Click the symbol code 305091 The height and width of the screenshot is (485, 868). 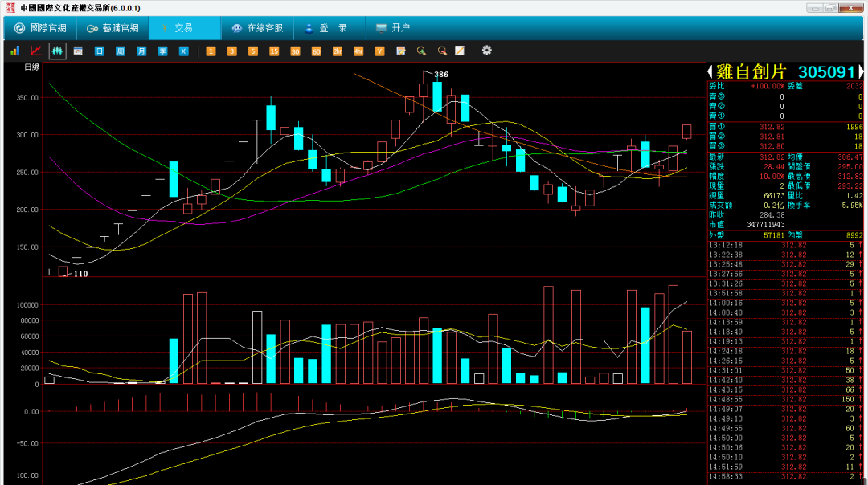pos(826,72)
